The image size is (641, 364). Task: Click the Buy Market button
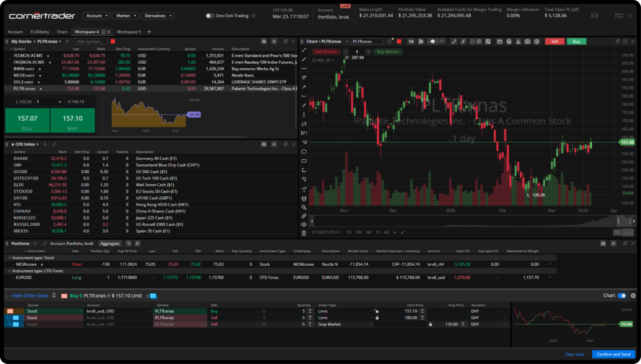click(388, 52)
